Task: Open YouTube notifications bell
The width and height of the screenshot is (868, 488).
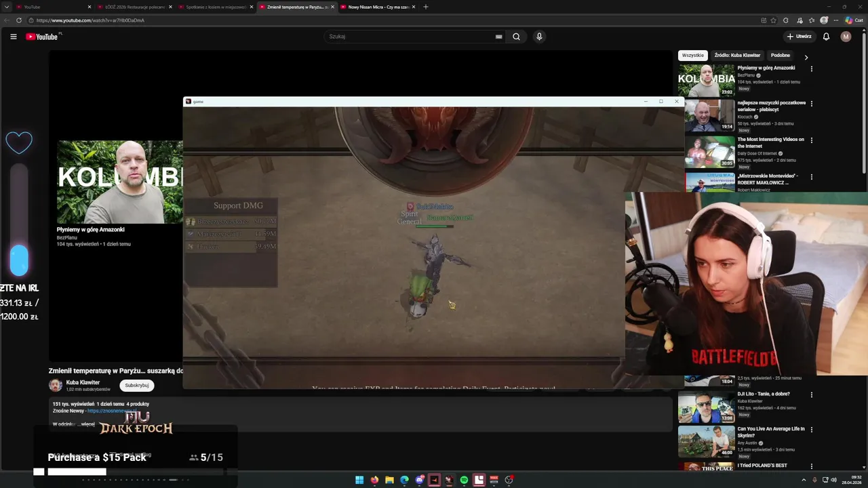Action: (x=826, y=37)
